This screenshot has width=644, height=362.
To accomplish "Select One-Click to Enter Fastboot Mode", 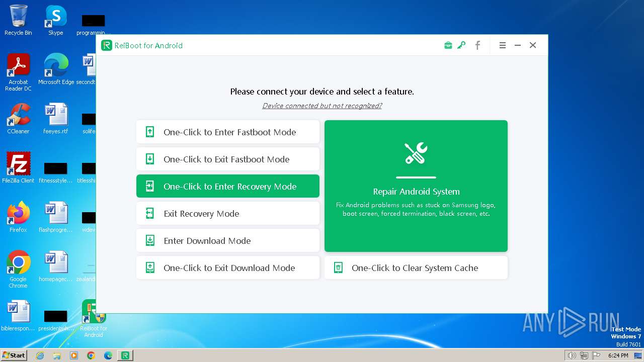I will [228, 132].
